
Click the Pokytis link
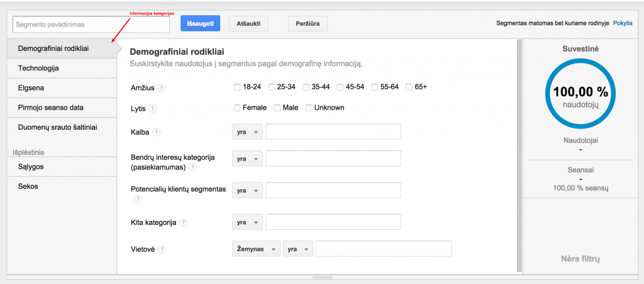click(x=623, y=23)
